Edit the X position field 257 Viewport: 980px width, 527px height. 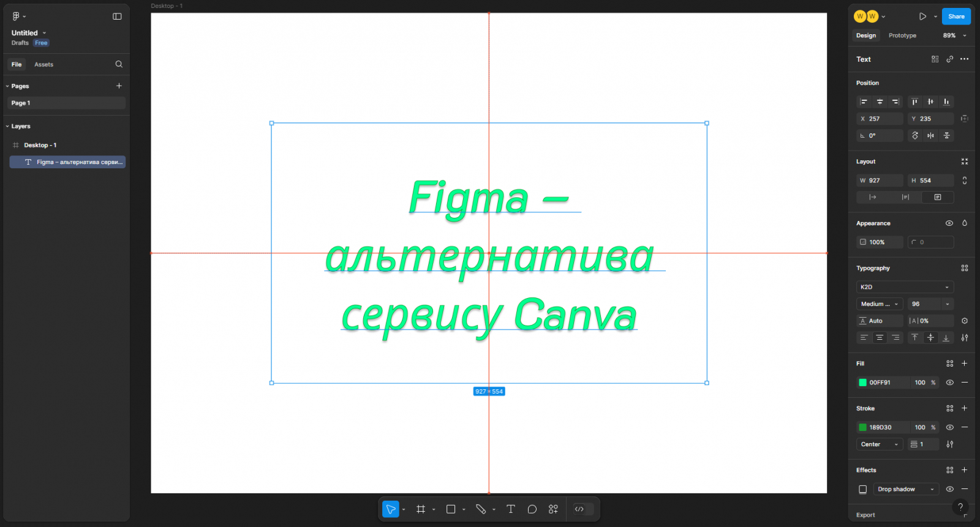tap(880, 119)
